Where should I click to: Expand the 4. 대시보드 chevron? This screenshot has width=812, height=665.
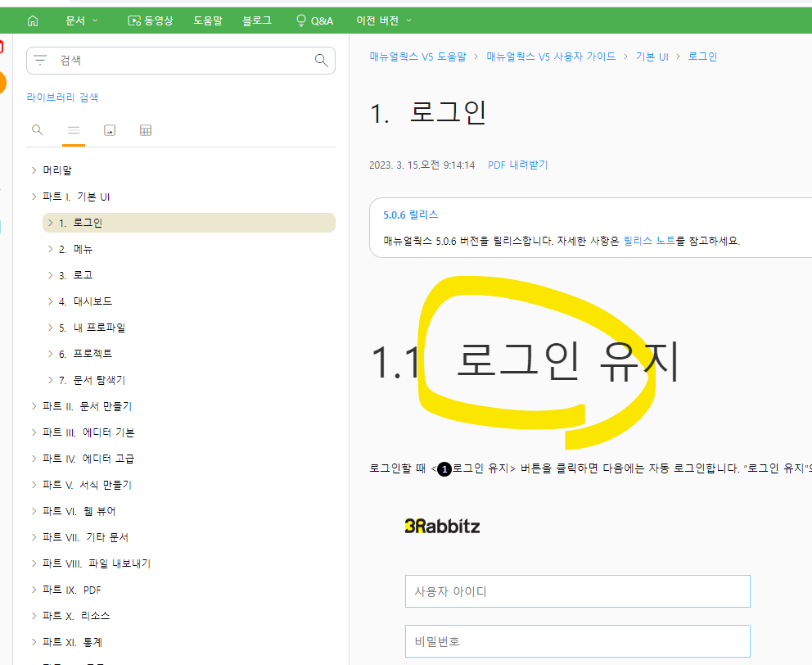coord(50,301)
